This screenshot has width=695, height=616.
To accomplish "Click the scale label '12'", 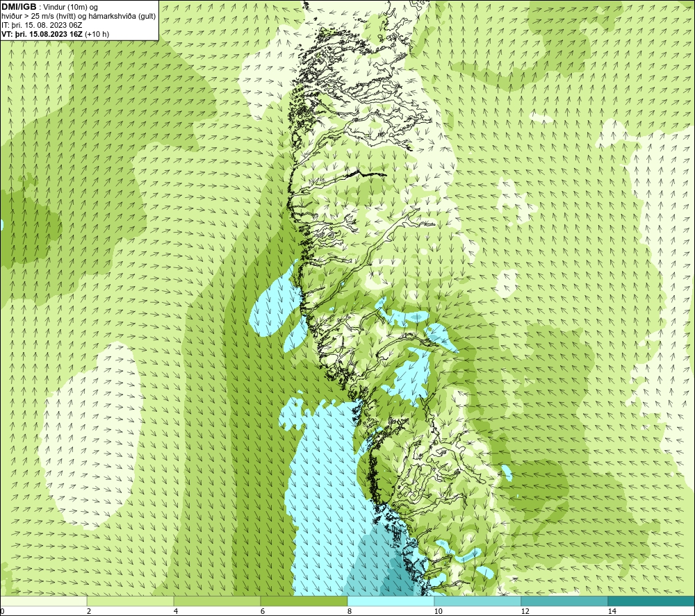I will (x=525, y=611).
